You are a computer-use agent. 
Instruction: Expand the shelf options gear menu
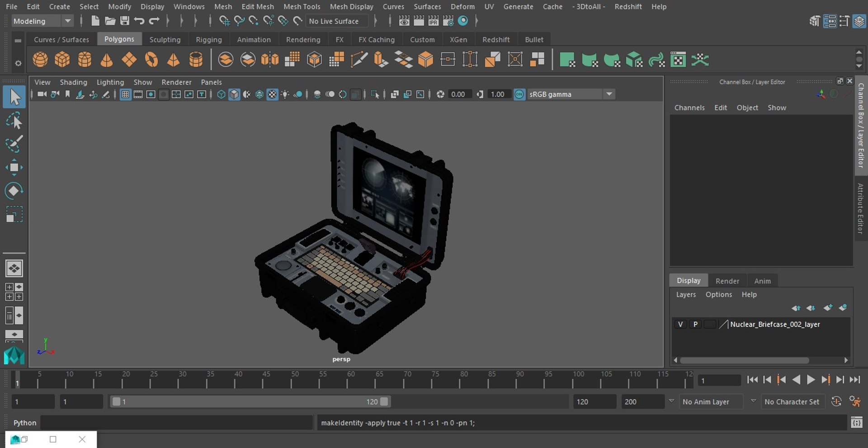pos(18,63)
